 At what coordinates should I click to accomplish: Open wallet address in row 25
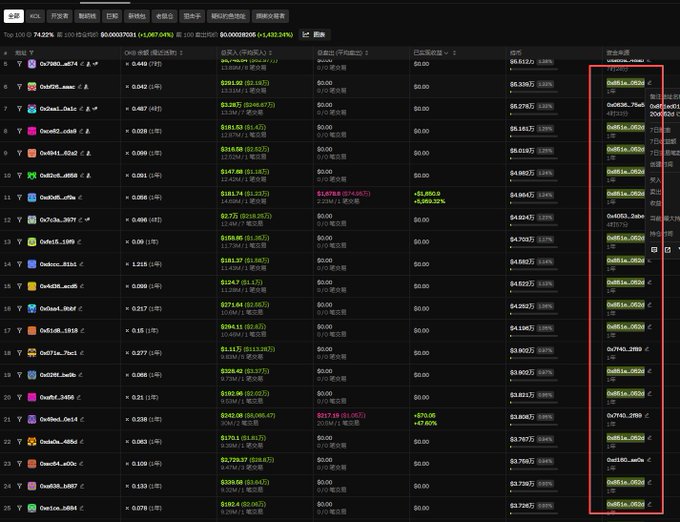(58, 508)
